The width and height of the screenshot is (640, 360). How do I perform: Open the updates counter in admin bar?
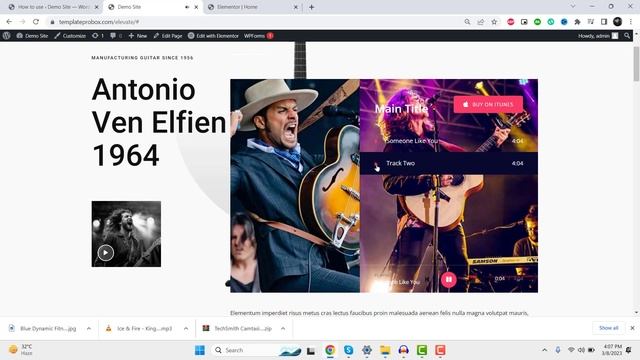(98, 36)
